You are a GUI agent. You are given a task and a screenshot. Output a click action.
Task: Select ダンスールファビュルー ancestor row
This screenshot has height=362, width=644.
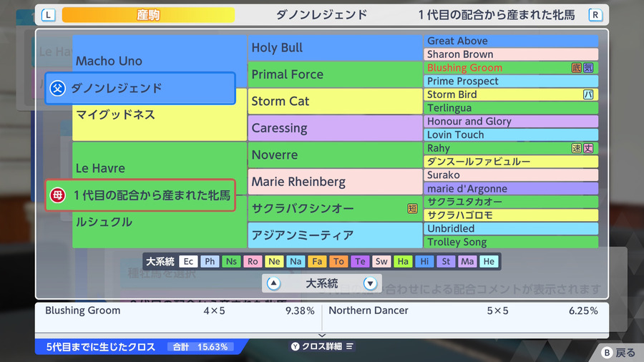tap(511, 162)
